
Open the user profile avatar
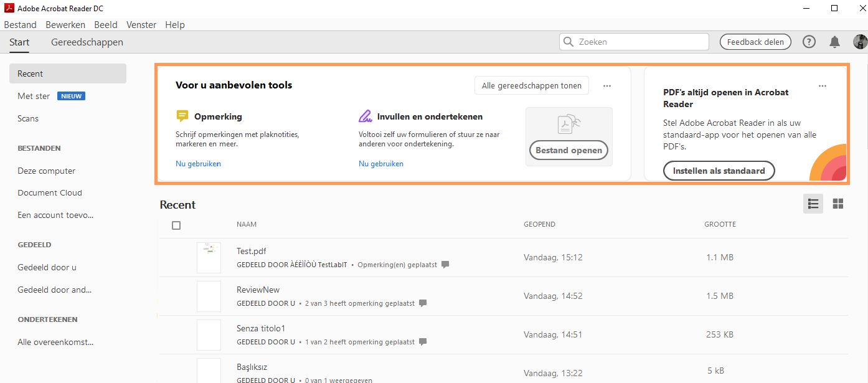tap(860, 42)
